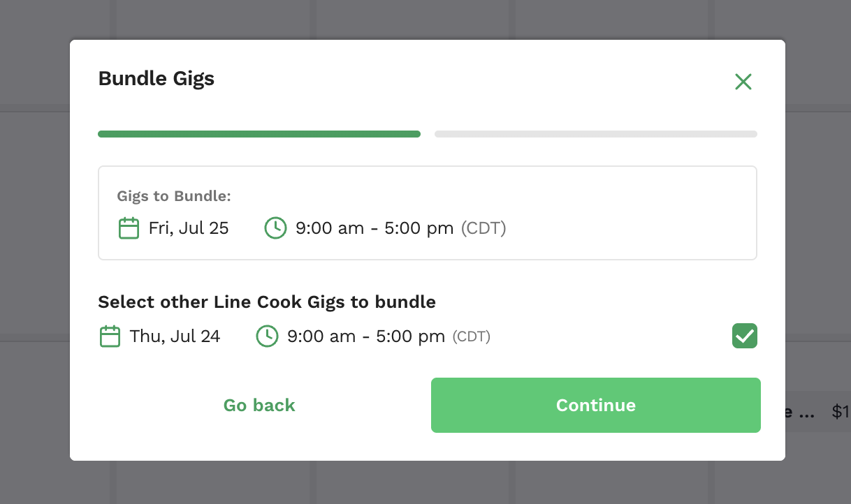Close the Bundle Gigs dialog
This screenshot has height=504, width=851.
click(743, 82)
